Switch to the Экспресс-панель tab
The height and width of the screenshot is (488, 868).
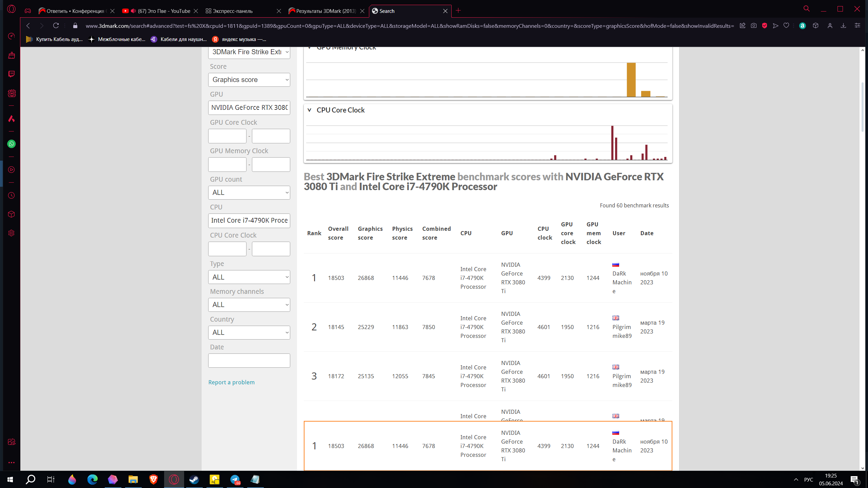coord(233,11)
